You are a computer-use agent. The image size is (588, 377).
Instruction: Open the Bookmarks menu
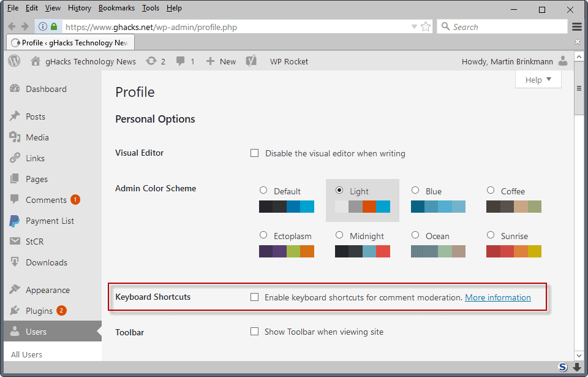(x=116, y=7)
